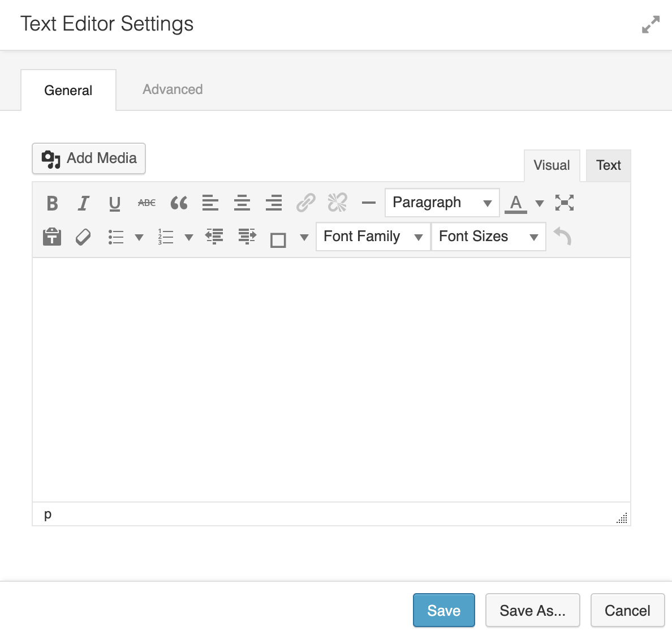The width and height of the screenshot is (672, 635).
Task: Toggle bold formatting
Action: 52,203
